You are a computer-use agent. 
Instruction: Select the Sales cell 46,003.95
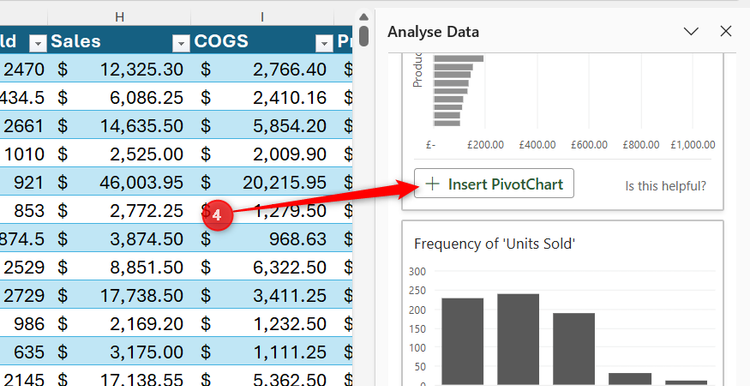click(119, 182)
